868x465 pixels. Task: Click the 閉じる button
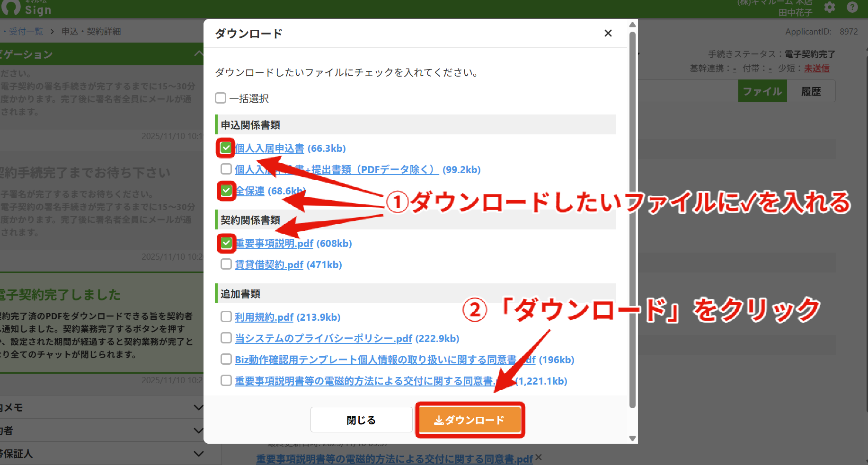(361, 420)
